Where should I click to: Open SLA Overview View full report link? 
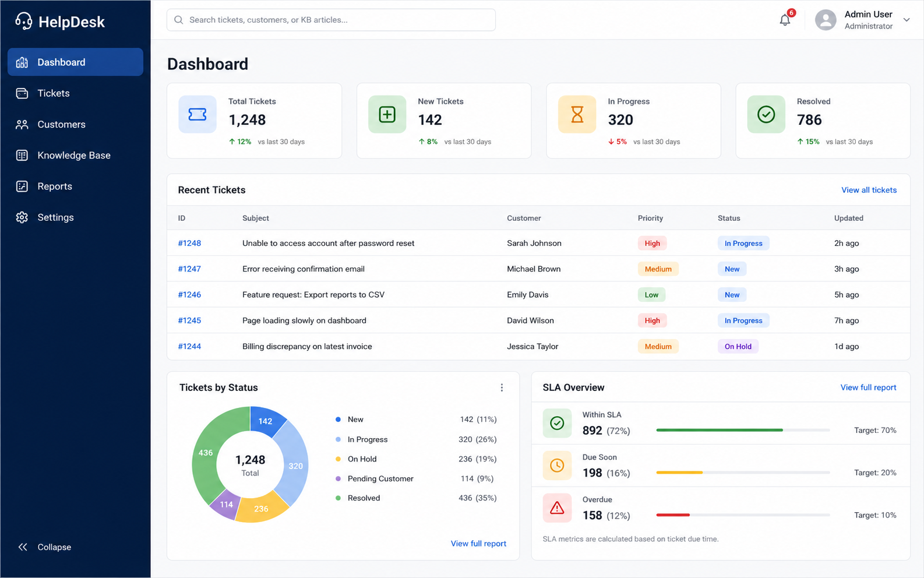point(868,387)
